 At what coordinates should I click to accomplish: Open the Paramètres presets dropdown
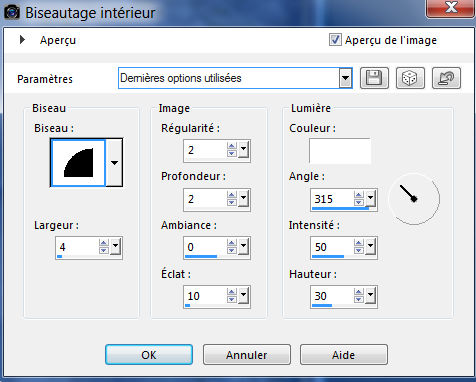346,78
